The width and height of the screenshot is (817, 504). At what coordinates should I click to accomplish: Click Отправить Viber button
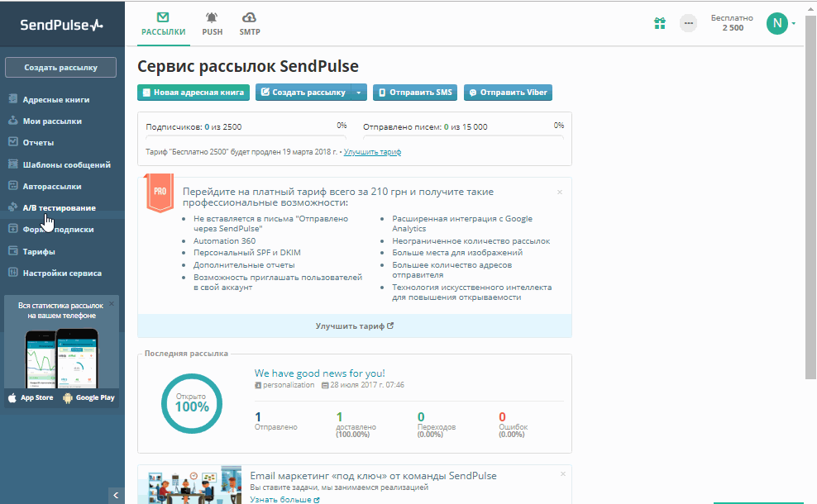coord(508,93)
